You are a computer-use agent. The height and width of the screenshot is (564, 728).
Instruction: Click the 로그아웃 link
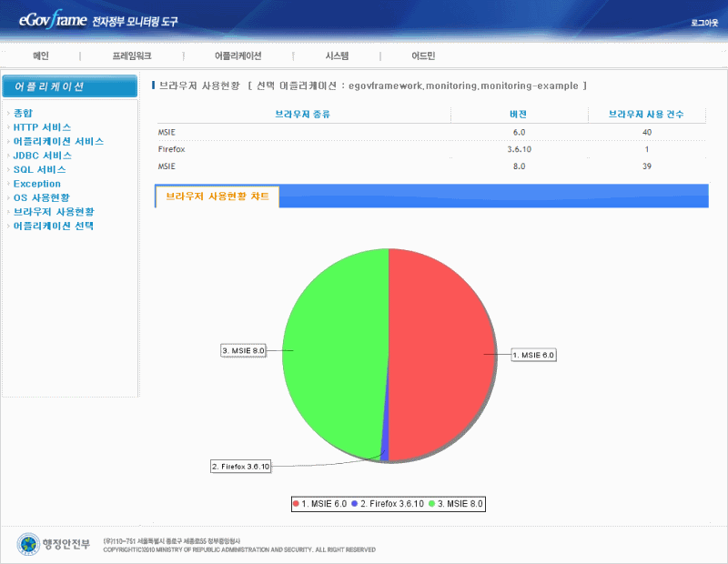click(703, 21)
